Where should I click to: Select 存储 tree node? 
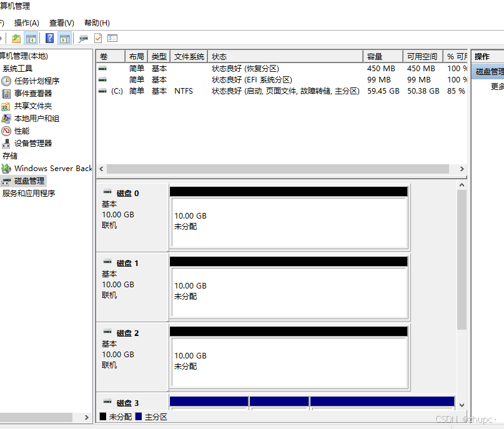click(10, 156)
